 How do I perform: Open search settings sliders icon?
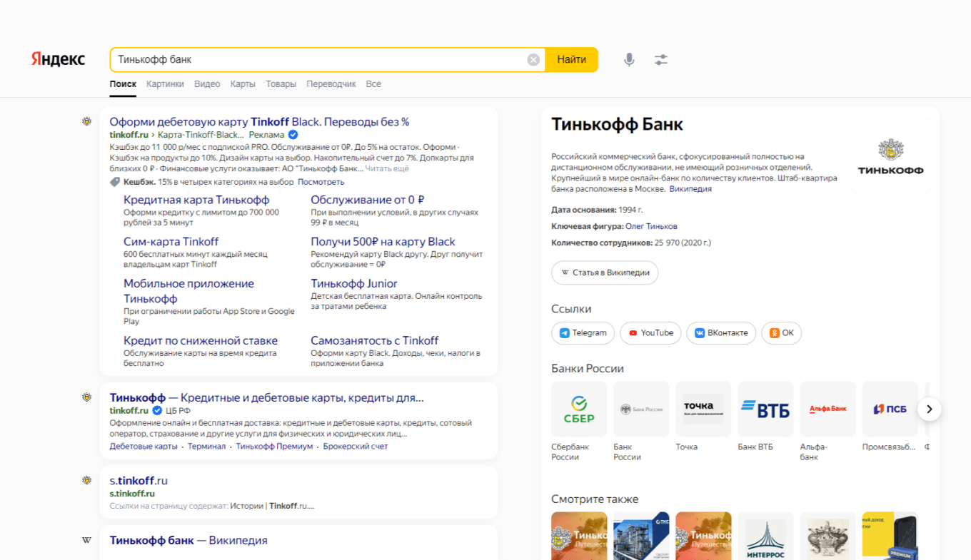[661, 60]
